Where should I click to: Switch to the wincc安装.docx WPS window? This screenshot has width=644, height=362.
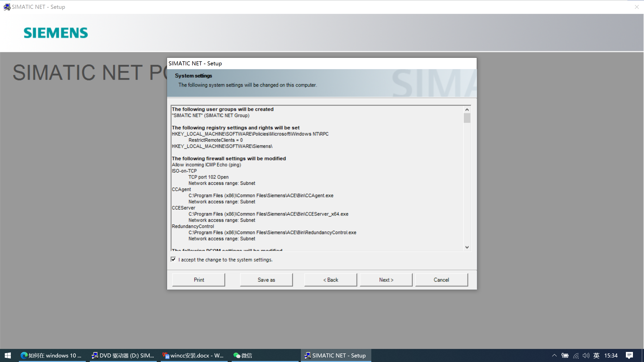[x=194, y=355]
